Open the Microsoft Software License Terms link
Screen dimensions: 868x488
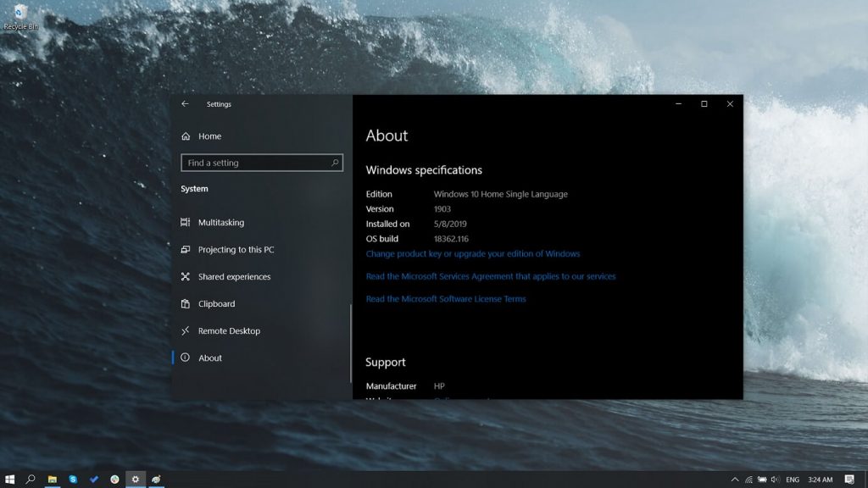coord(446,299)
